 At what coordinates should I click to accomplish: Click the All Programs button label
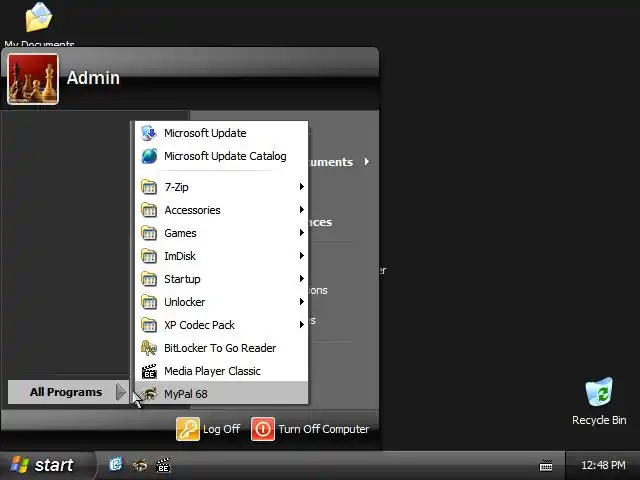pos(66,392)
